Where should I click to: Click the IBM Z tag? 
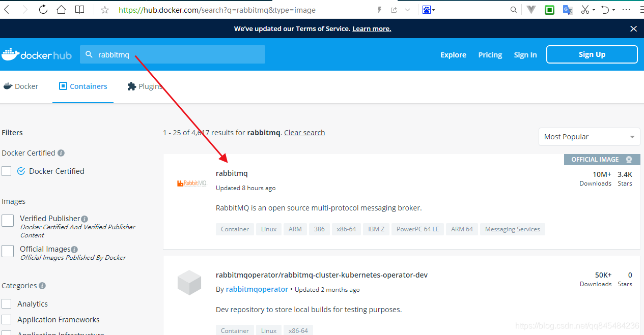377,229
